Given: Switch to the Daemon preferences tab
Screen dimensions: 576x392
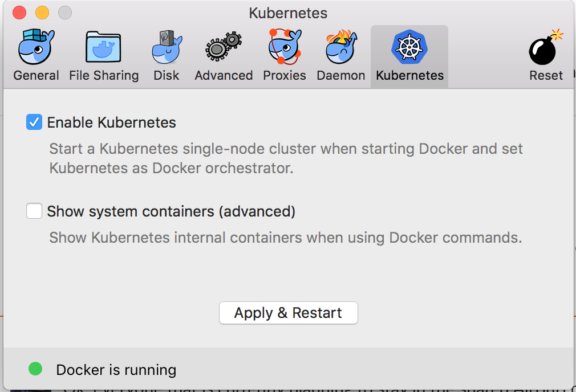Looking at the screenshot, I should click(x=340, y=75).
